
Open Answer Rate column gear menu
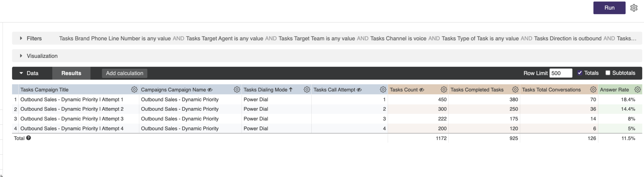(x=637, y=90)
